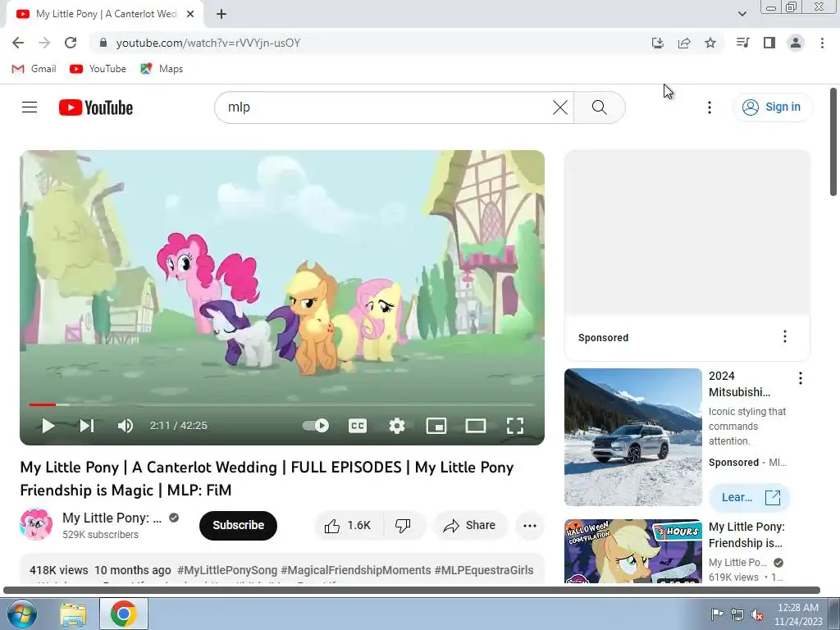Open YouTube settings three-dot menu
840x630 pixels.
tap(710, 107)
